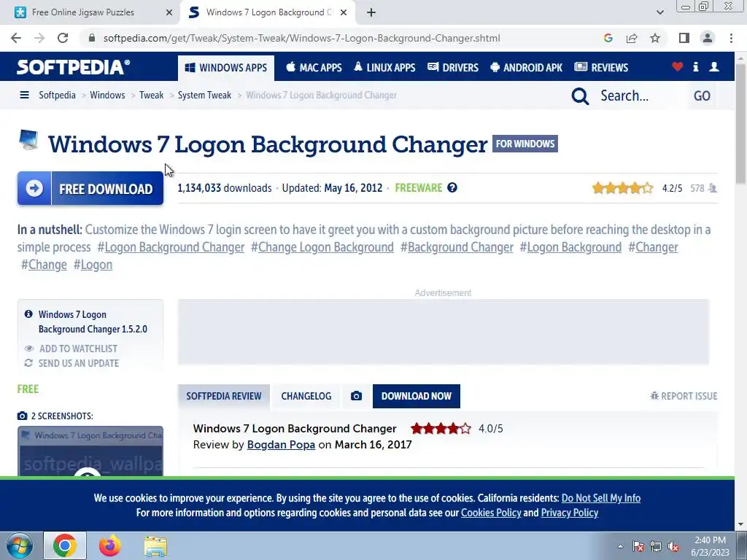
Task: Open the Windows Start button
Action: (x=19, y=545)
